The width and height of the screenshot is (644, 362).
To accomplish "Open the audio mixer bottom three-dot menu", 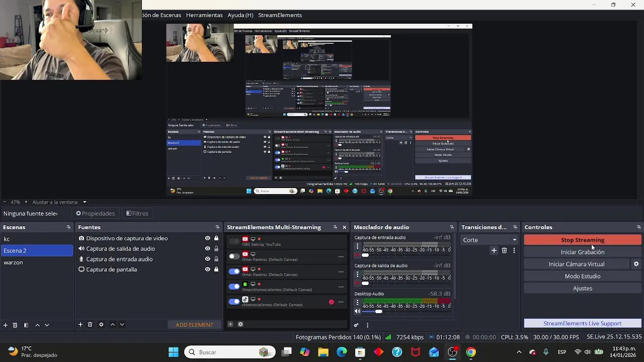I will click(367, 325).
